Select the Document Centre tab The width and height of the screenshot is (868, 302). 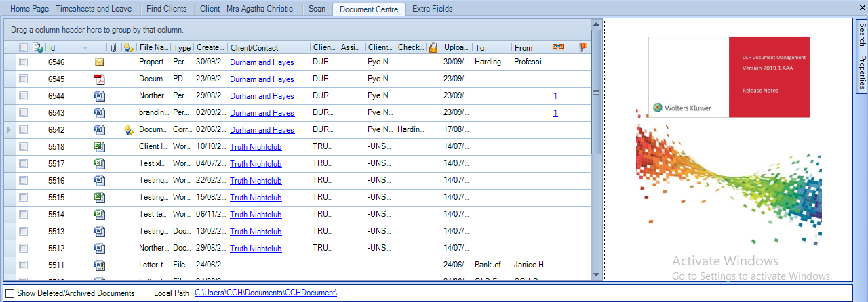pyautogui.click(x=369, y=9)
